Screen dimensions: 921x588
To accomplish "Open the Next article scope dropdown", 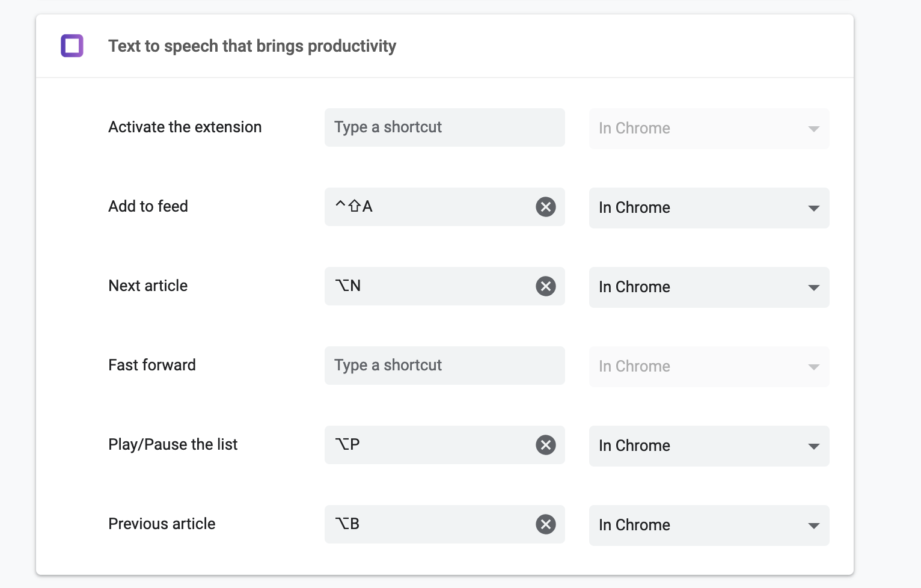I will 709,287.
